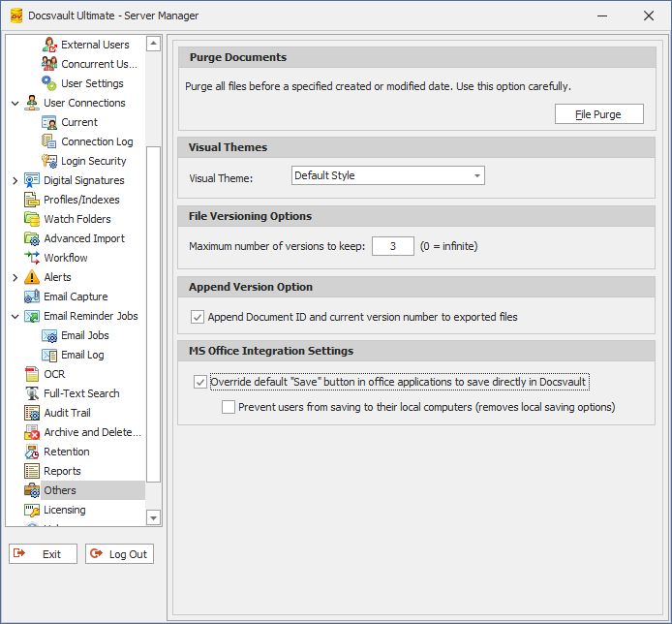The height and width of the screenshot is (624, 672).
Task: Click the Watch Folders icon
Action: point(32,219)
